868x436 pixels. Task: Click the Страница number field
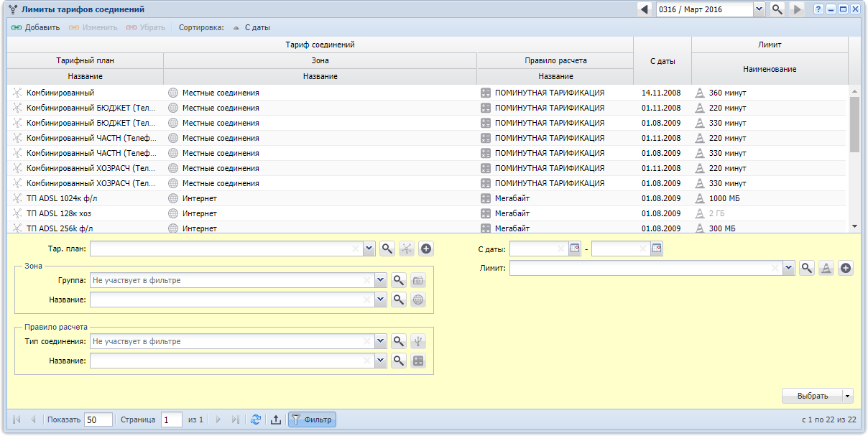172,419
